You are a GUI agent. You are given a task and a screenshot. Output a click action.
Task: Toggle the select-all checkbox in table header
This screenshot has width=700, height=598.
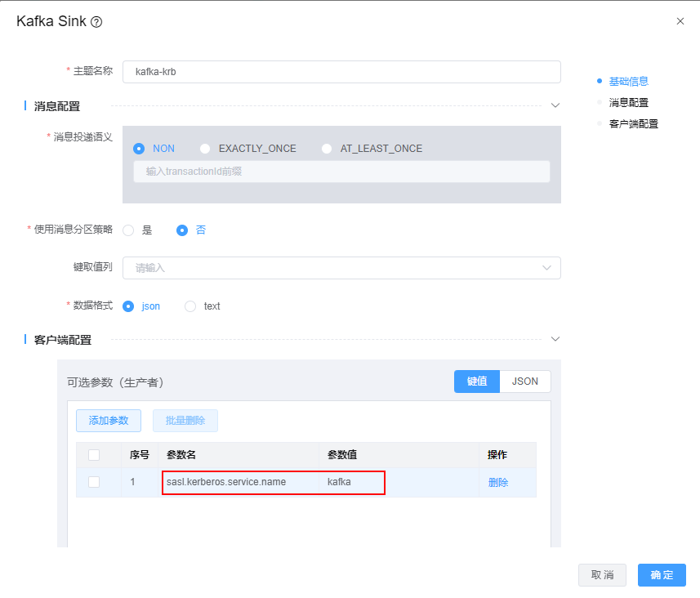(x=94, y=455)
